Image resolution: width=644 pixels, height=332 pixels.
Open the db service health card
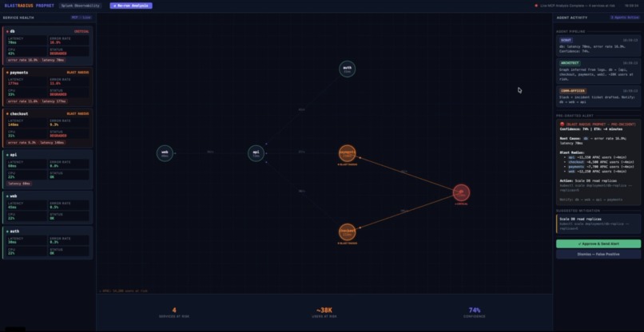48,46
